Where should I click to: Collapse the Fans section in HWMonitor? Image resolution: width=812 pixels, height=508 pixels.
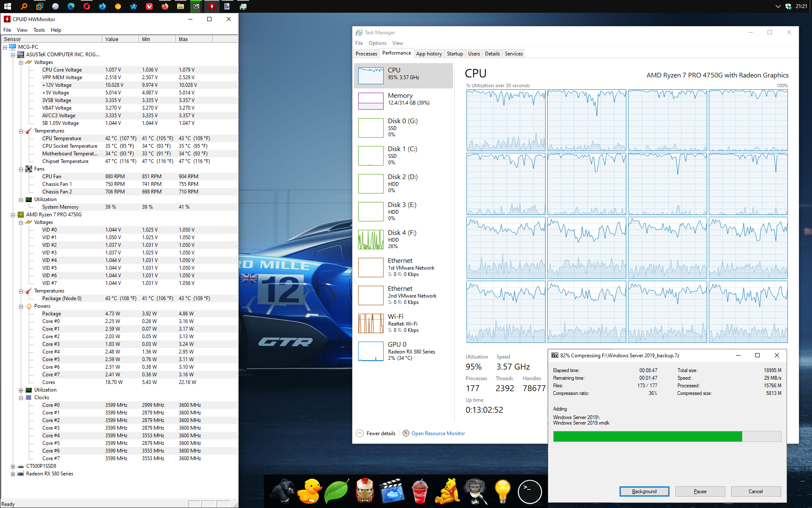(x=21, y=169)
